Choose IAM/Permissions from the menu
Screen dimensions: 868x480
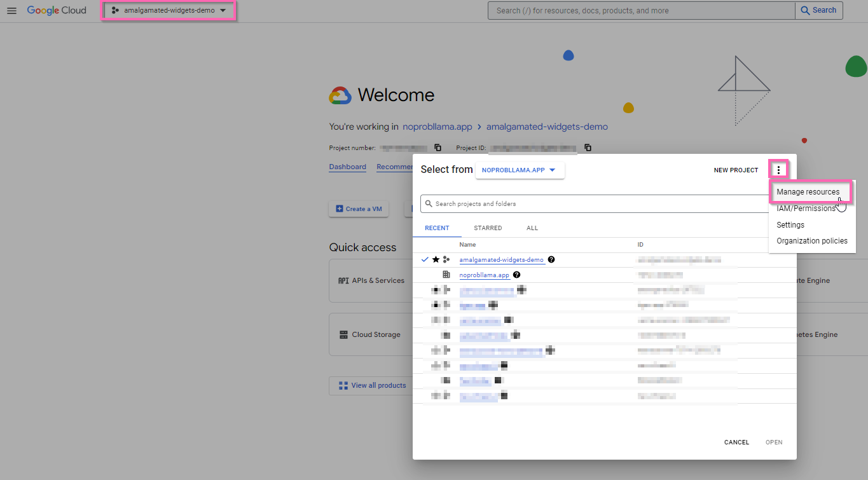click(x=806, y=209)
